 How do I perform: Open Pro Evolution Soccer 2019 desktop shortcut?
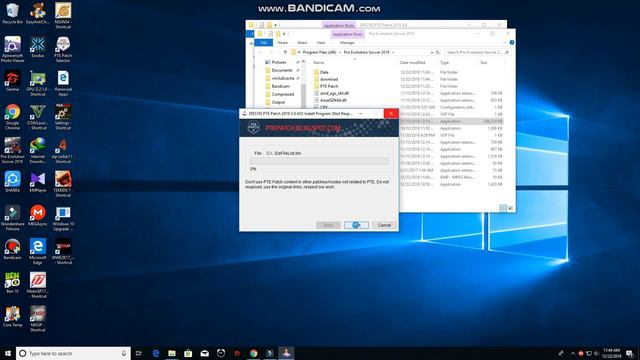pyautogui.click(x=12, y=151)
